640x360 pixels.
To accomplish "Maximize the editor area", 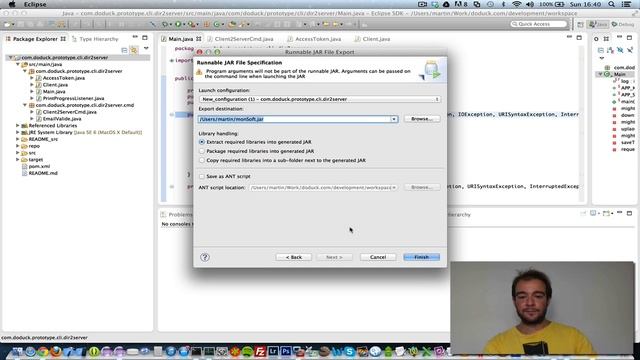I will 579,38.
